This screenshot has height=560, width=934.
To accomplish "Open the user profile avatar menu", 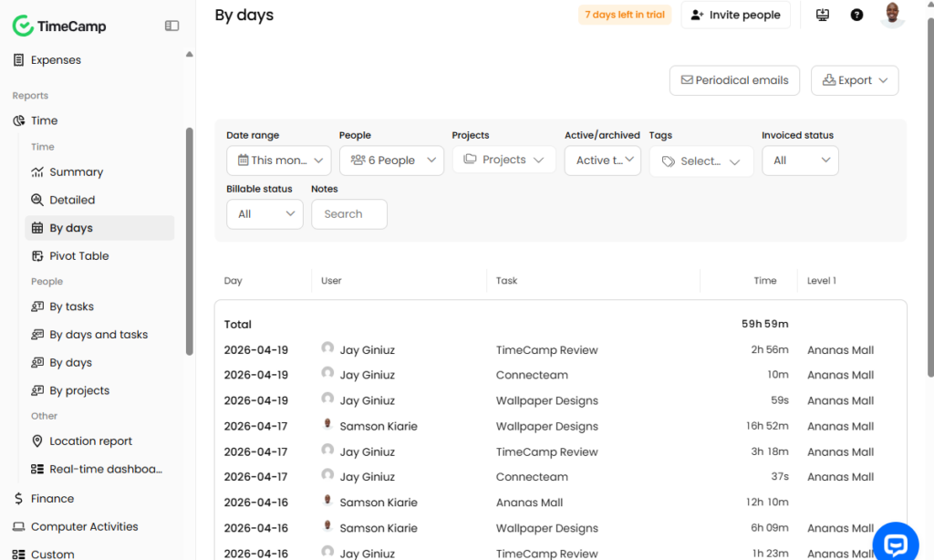I will point(892,15).
